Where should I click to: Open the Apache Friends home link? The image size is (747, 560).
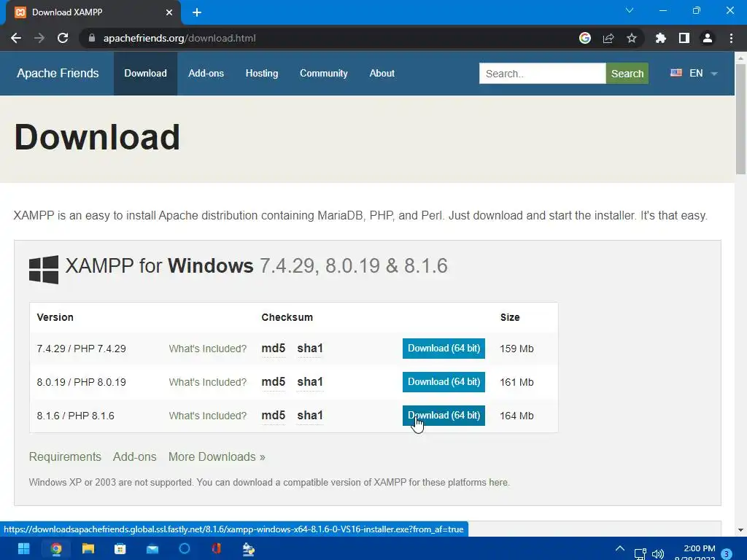[x=58, y=74]
